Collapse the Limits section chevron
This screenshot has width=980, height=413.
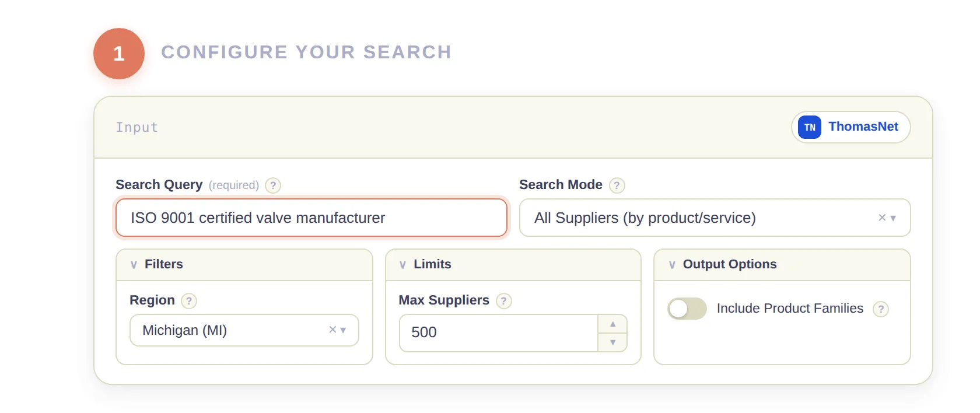402,264
